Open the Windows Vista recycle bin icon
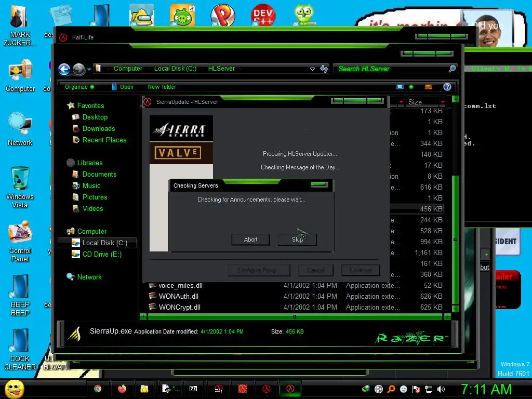Image resolution: width=532 pixels, height=399 pixels. [20, 187]
